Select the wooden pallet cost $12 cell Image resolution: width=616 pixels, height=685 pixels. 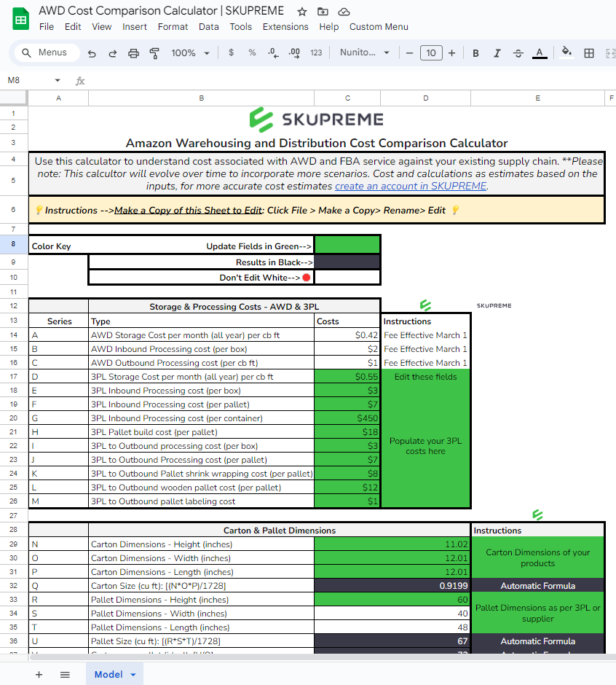pyautogui.click(x=347, y=488)
